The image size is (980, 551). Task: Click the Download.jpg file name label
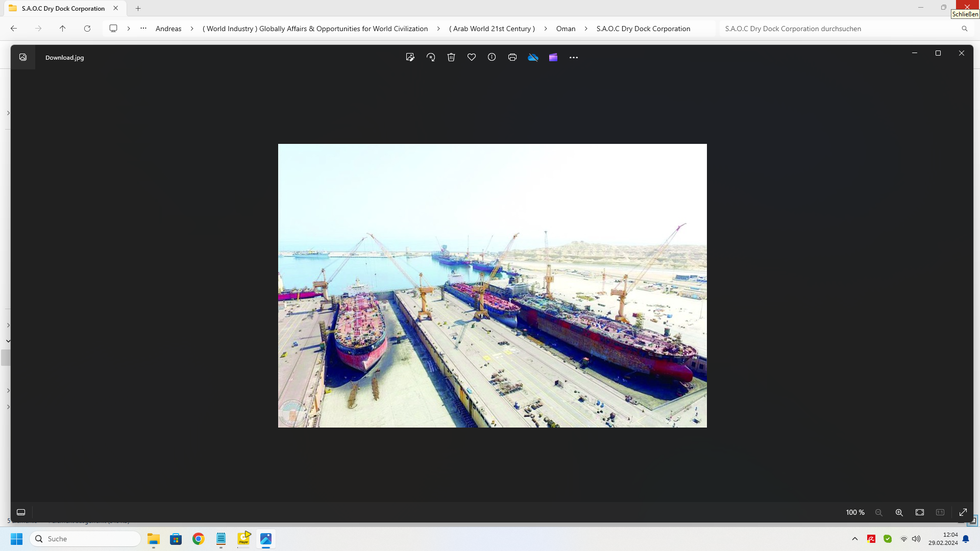(64, 57)
